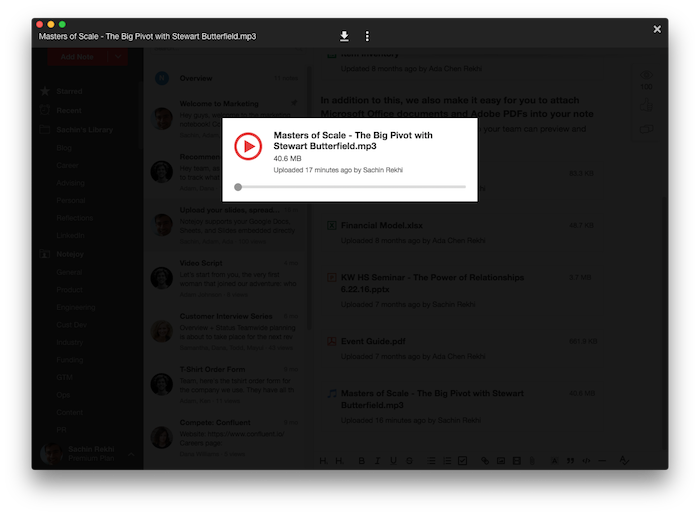Click the attach file paperclip icon
This screenshot has height=515, width=700.
click(532, 461)
